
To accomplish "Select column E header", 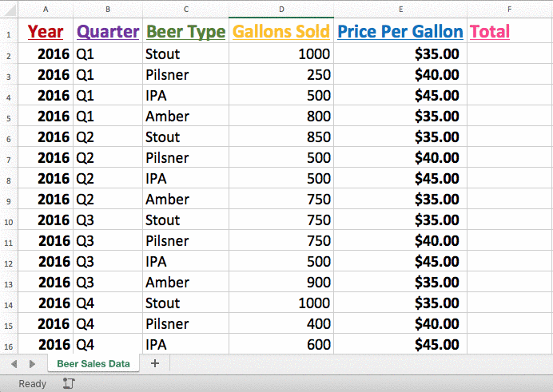I will pos(400,10).
